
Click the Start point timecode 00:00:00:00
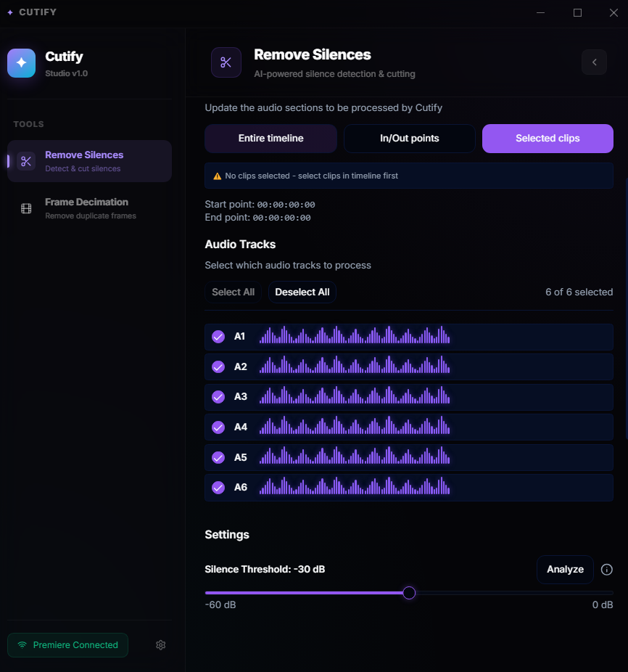286,205
